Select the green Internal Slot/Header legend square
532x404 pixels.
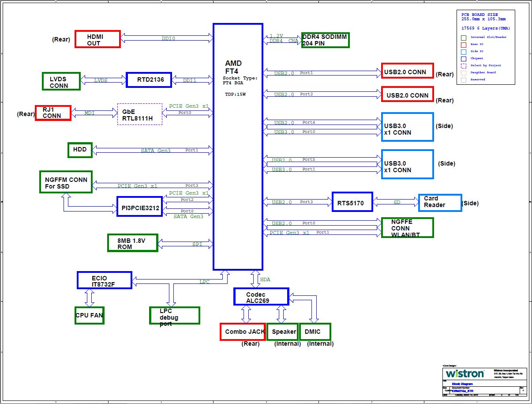pos(463,38)
